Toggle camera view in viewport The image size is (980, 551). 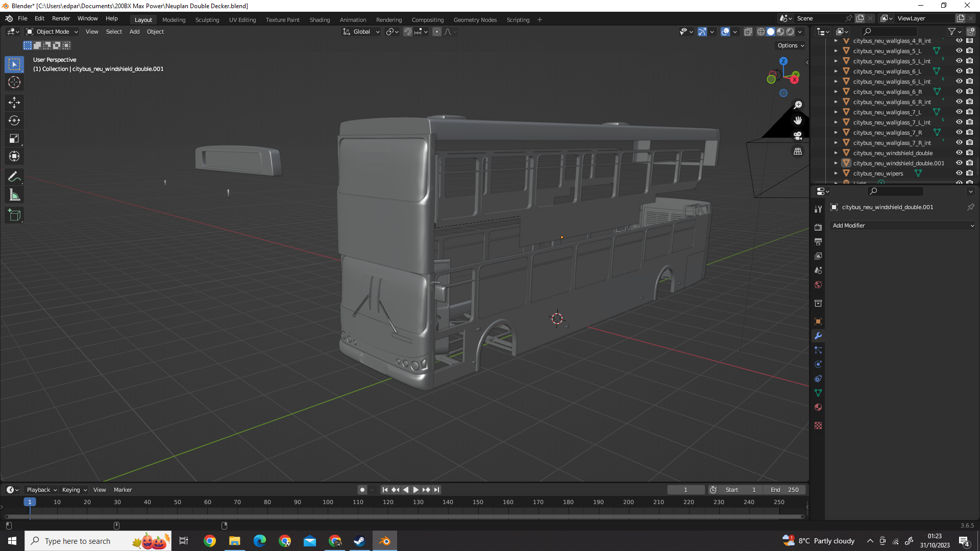798,136
